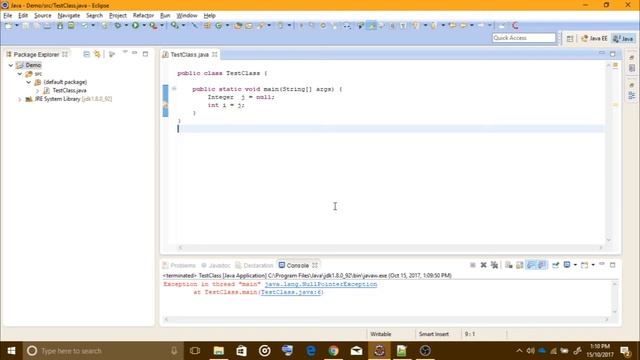Minimize the Console view panel

(602, 264)
